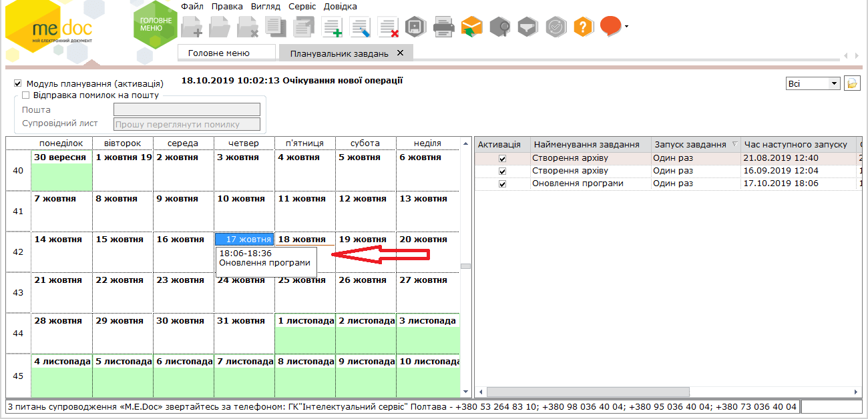This screenshot has width=868, height=419.
Task: Disable the Модуль планування (активація) checkbox
Action: click(18, 84)
